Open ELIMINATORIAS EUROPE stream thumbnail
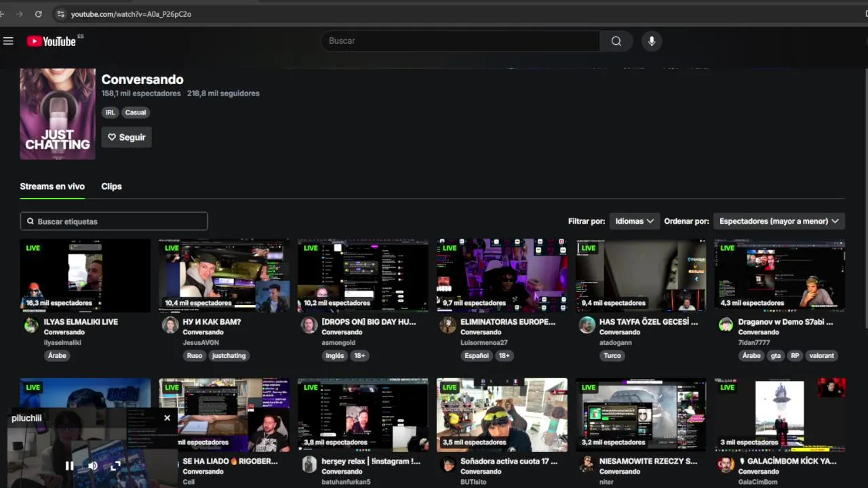The image size is (868, 488). coord(502,275)
